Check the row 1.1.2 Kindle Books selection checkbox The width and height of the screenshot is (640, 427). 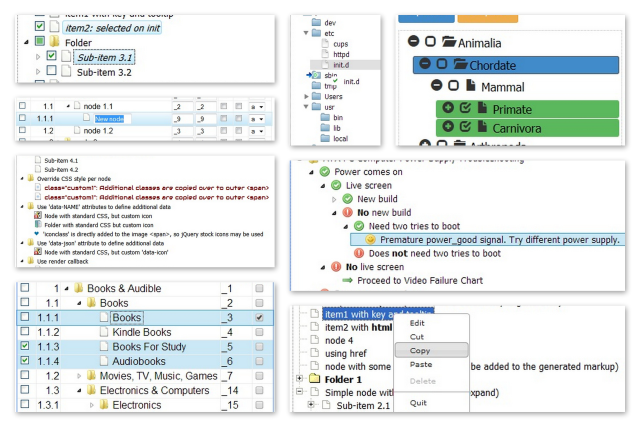coord(25,331)
